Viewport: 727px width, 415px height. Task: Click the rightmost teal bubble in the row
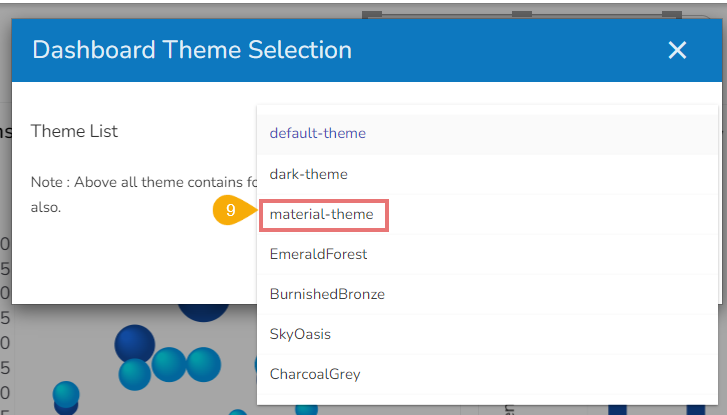pos(203,364)
